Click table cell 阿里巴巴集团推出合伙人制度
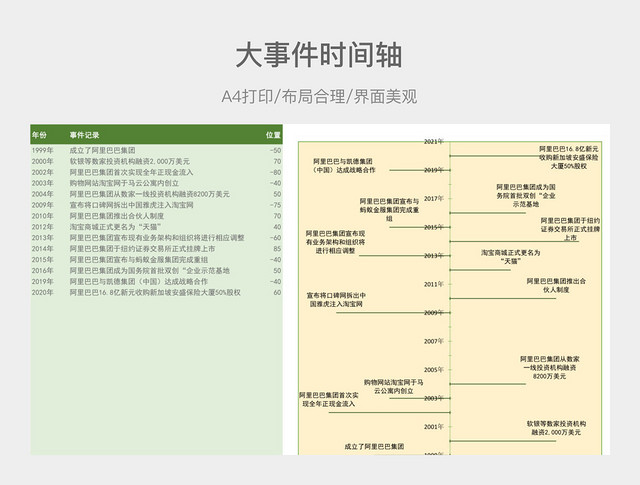640x485 pixels. [x=117, y=216]
